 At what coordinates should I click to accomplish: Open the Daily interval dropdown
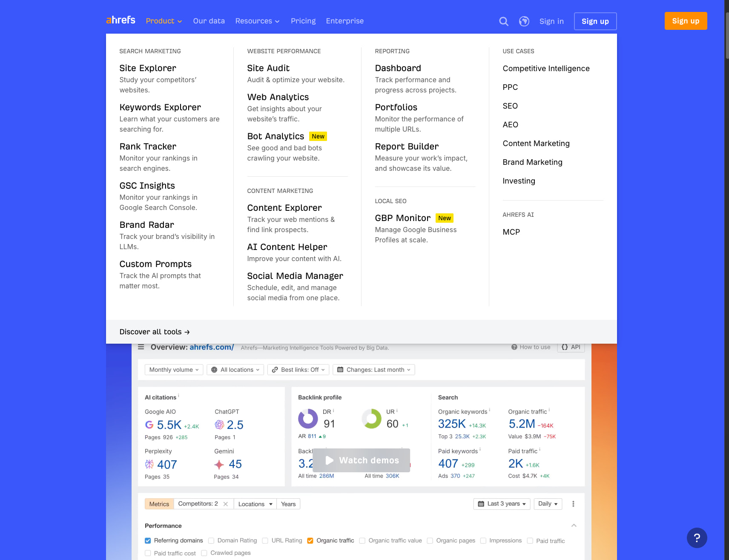tap(548, 504)
